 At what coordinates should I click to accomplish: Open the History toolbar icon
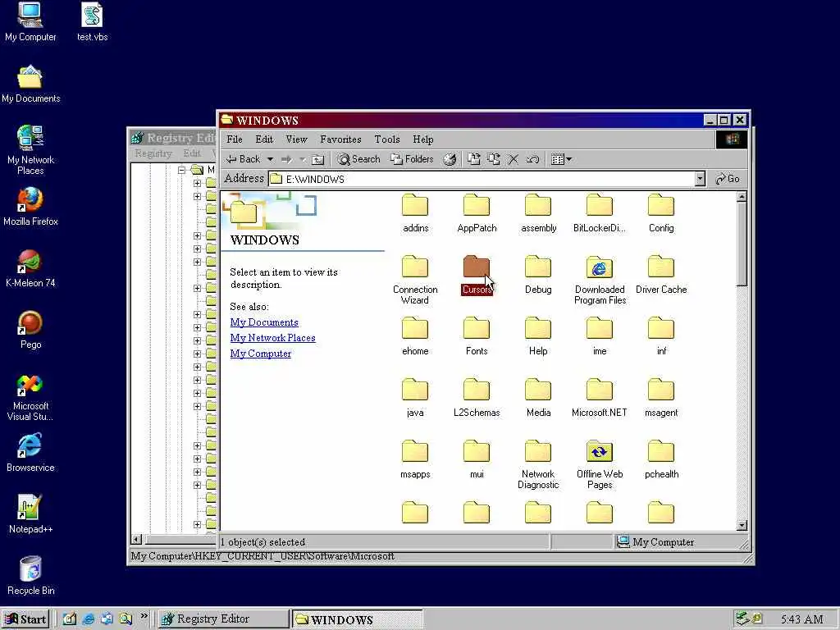pyautogui.click(x=450, y=159)
